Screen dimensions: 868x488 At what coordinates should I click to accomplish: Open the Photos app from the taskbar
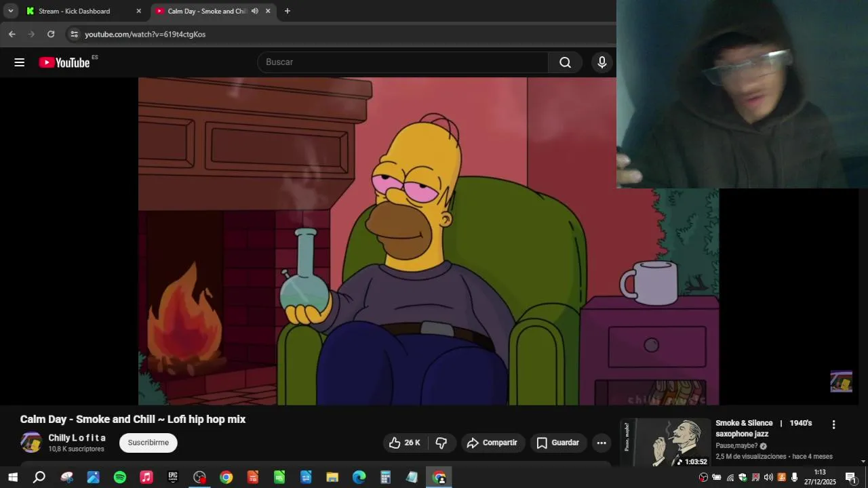[93, 477]
